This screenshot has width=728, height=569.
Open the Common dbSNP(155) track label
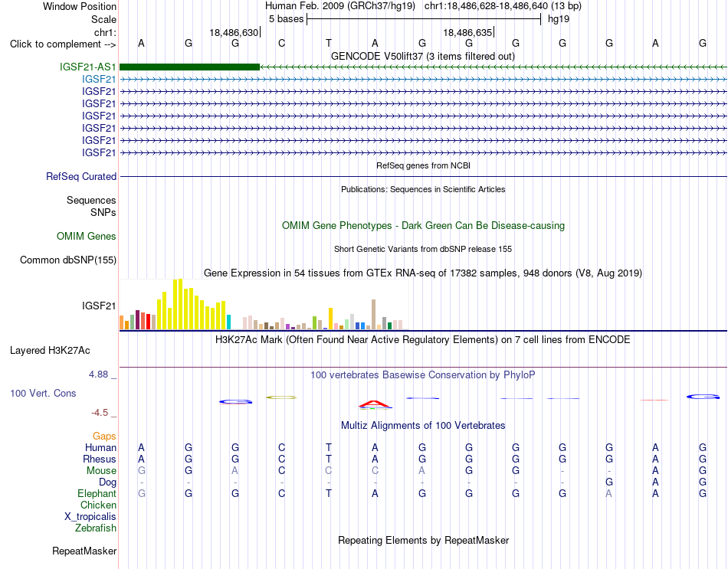click(68, 260)
